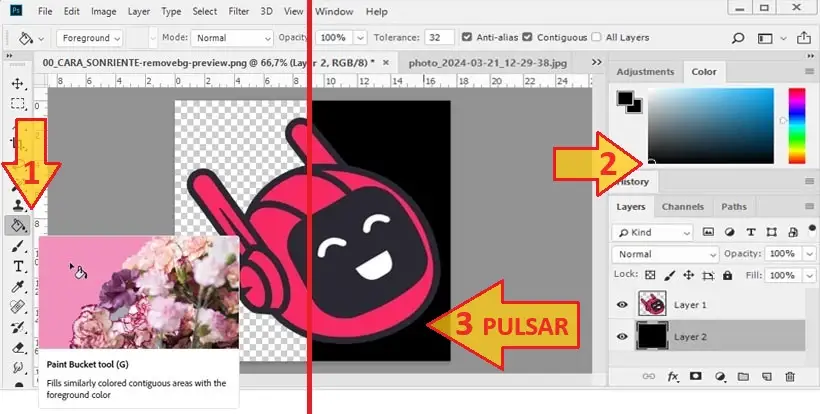Hide Layer 2 visibility eye
Viewport: 820px width, 414px height.
point(622,337)
